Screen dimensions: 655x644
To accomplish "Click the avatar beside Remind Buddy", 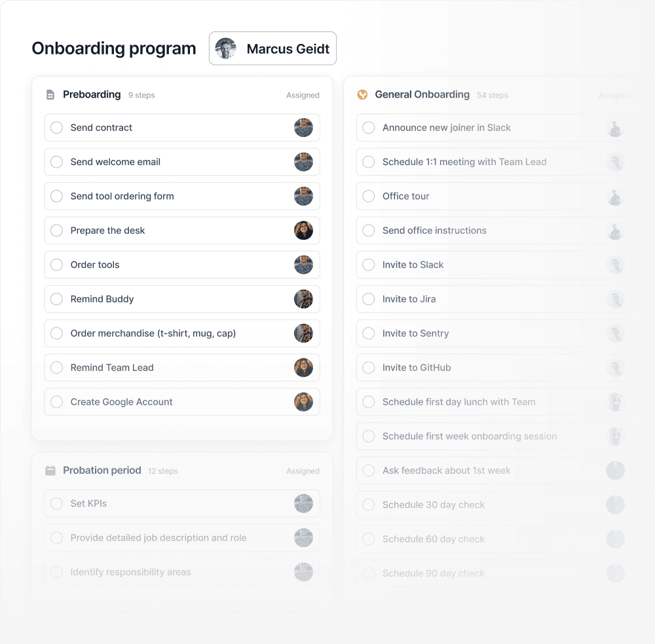I will tap(303, 299).
